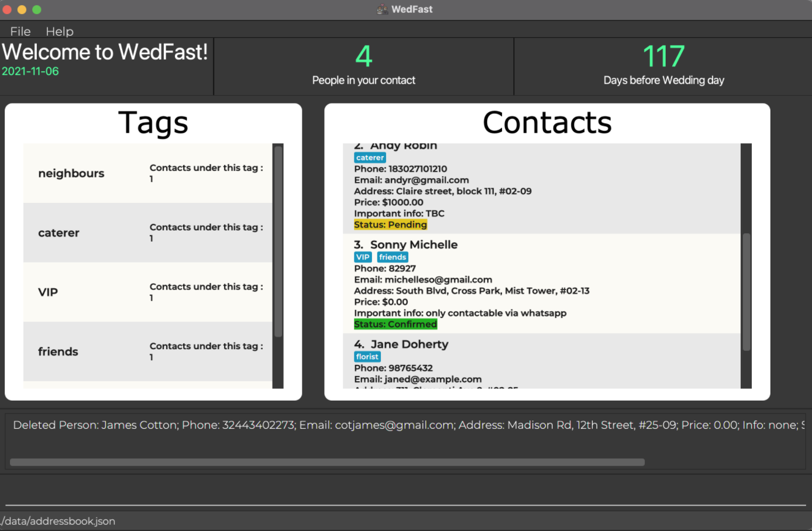
Task: Click the Status: Confirmed label
Action: [395, 324]
